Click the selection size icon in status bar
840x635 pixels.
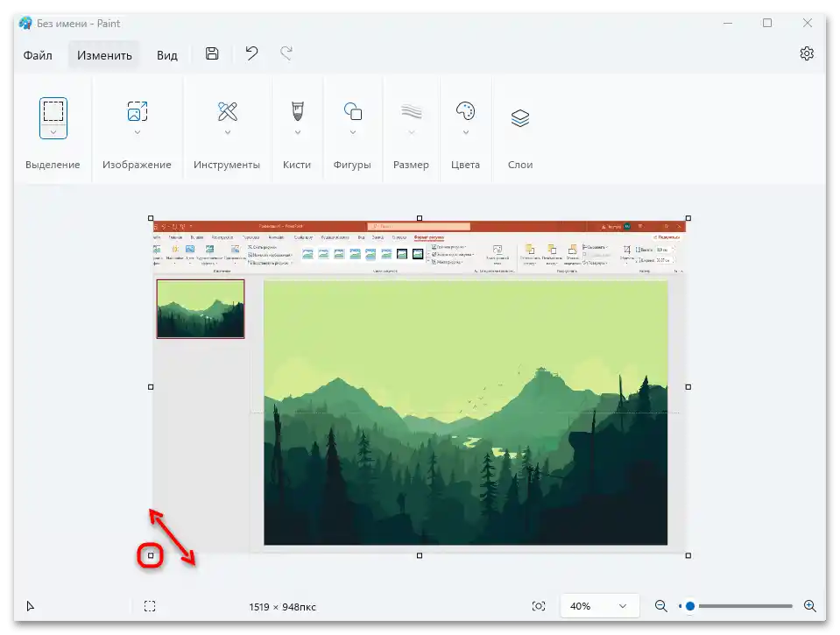coord(150,606)
